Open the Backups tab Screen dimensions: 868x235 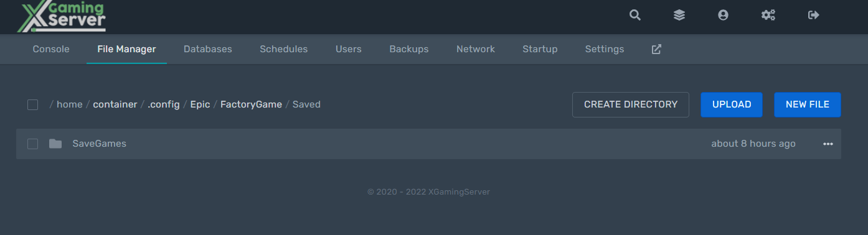[409, 49]
